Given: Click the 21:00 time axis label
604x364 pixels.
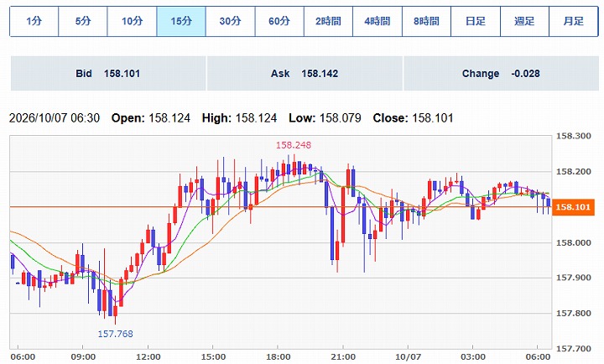Looking at the screenshot, I should tap(343, 357).
